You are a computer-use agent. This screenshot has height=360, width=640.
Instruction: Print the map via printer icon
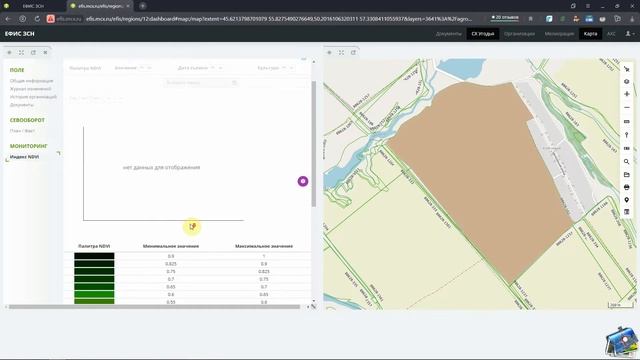pyautogui.click(x=627, y=187)
